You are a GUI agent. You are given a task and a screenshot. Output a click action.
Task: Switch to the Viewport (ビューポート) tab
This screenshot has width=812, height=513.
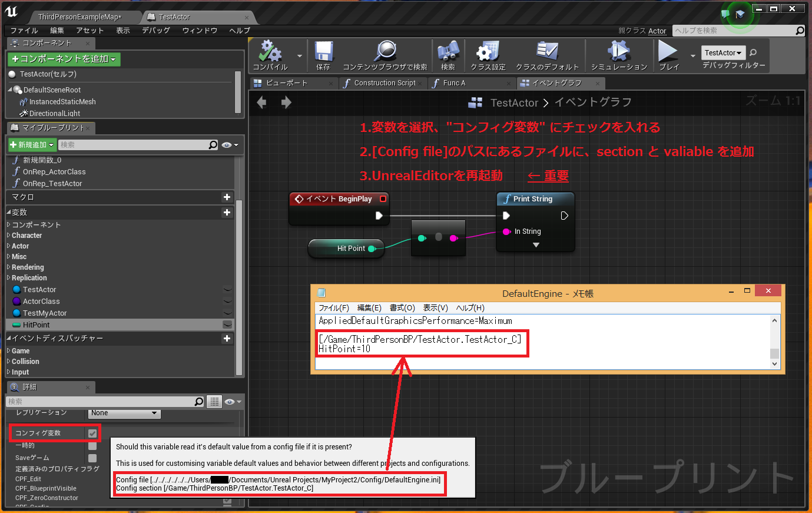tap(287, 83)
